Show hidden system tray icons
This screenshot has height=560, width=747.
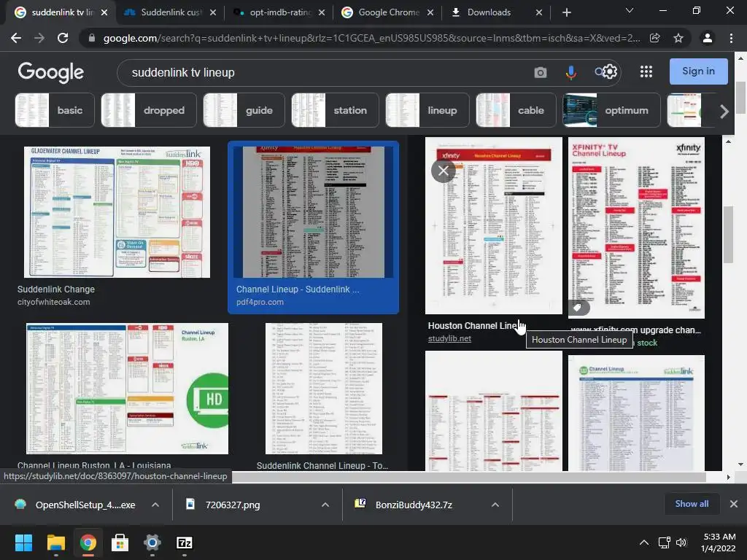(643, 542)
